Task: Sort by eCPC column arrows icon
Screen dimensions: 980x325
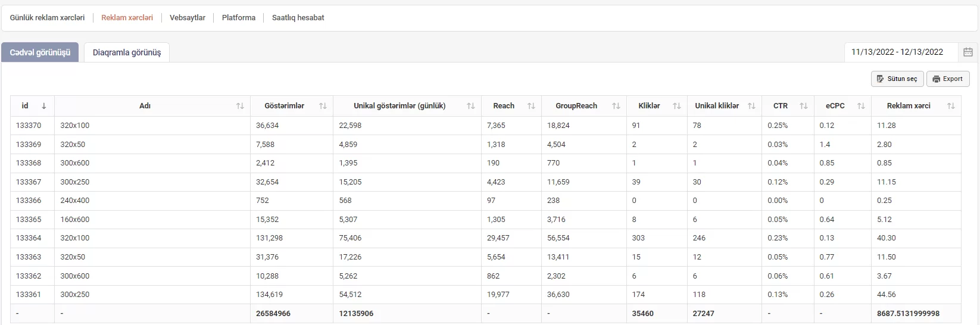Action: [861, 106]
